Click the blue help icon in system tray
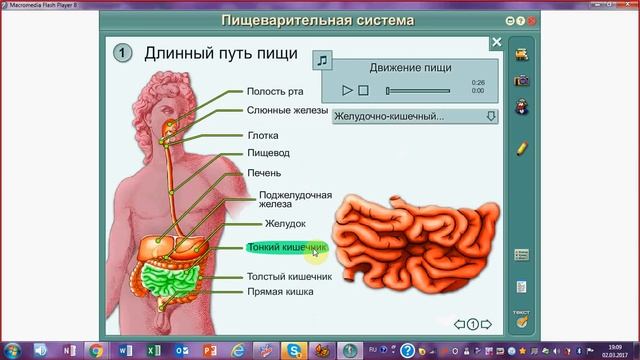The width and height of the screenshot is (640, 360). [407, 351]
